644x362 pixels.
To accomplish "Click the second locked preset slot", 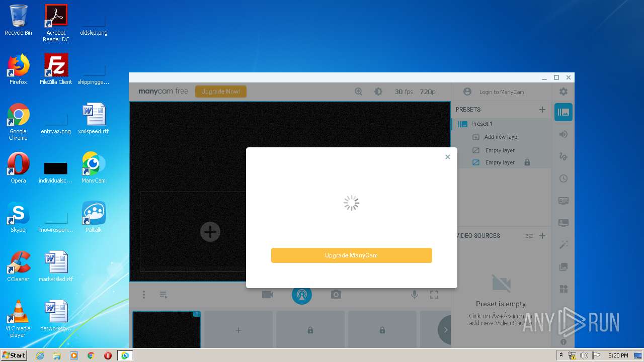I will (x=382, y=330).
